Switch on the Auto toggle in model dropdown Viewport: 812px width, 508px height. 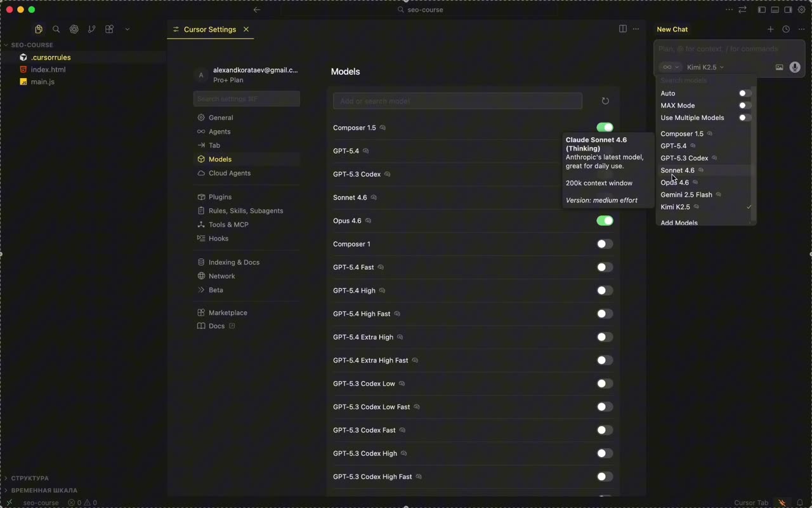(745, 93)
